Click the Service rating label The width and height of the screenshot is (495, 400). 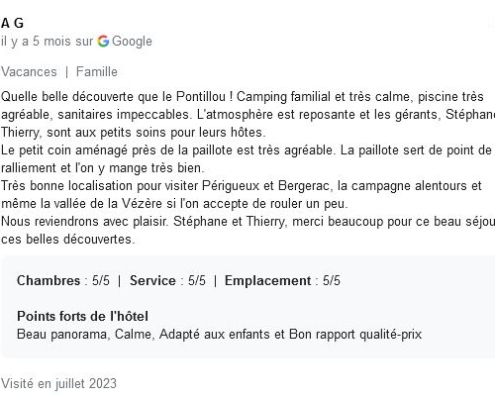pyautogui.click(x=153, y=281)
